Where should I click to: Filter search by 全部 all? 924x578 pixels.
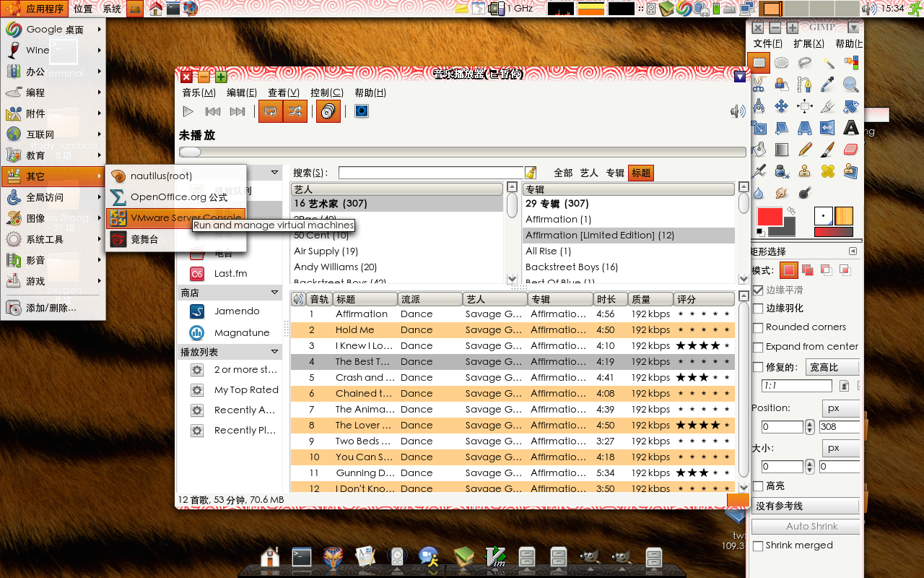(x=563, y=173)
